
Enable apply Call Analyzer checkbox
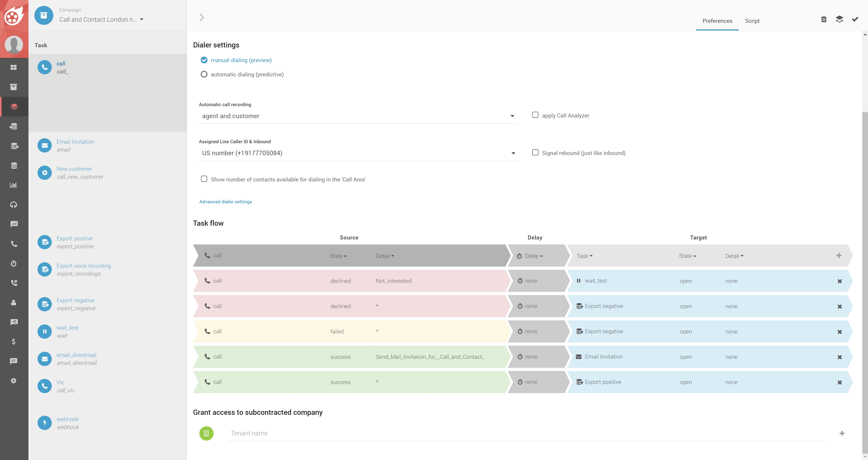pos(535,115)
